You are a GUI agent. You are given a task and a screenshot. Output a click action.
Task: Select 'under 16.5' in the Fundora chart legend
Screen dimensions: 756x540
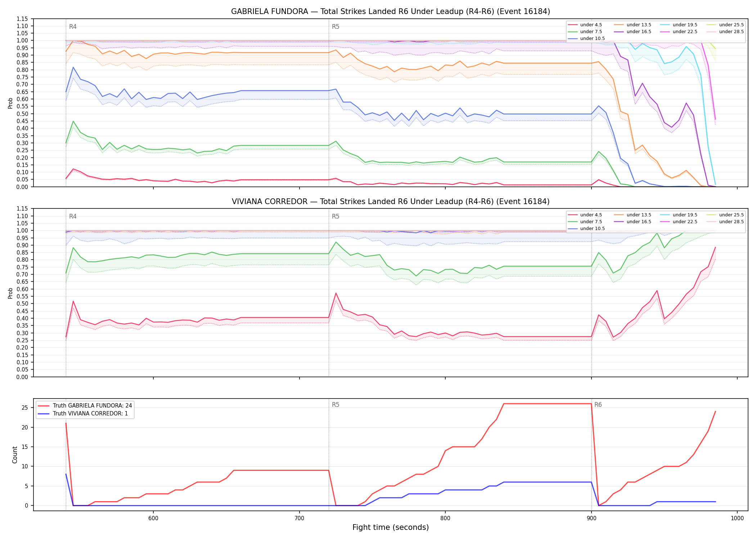(x=633, y=32)
